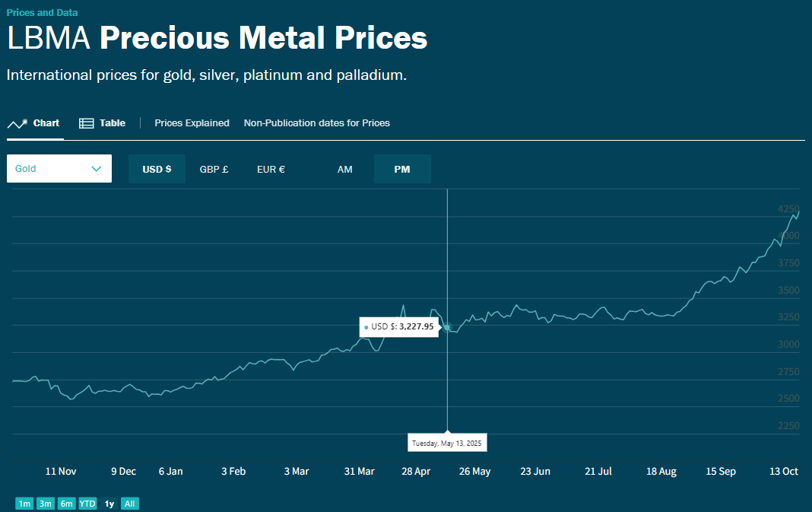Select the PM price fixing

[402, 169]
